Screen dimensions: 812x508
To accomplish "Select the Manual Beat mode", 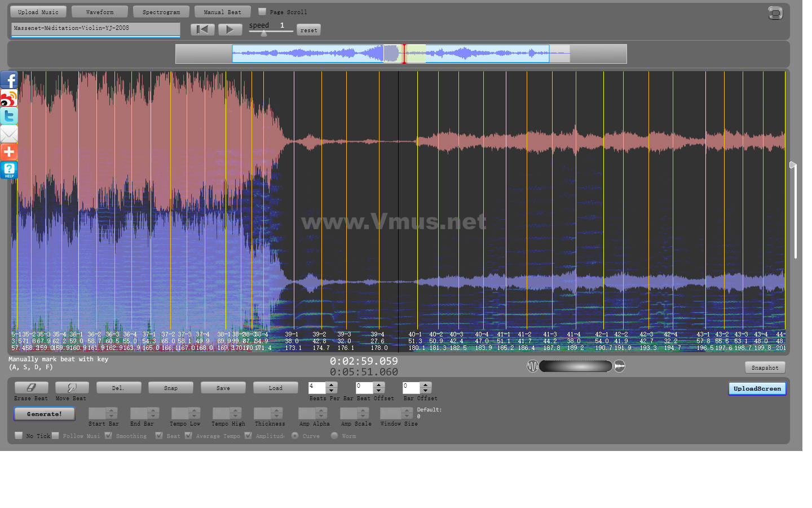I will [223, 12].
